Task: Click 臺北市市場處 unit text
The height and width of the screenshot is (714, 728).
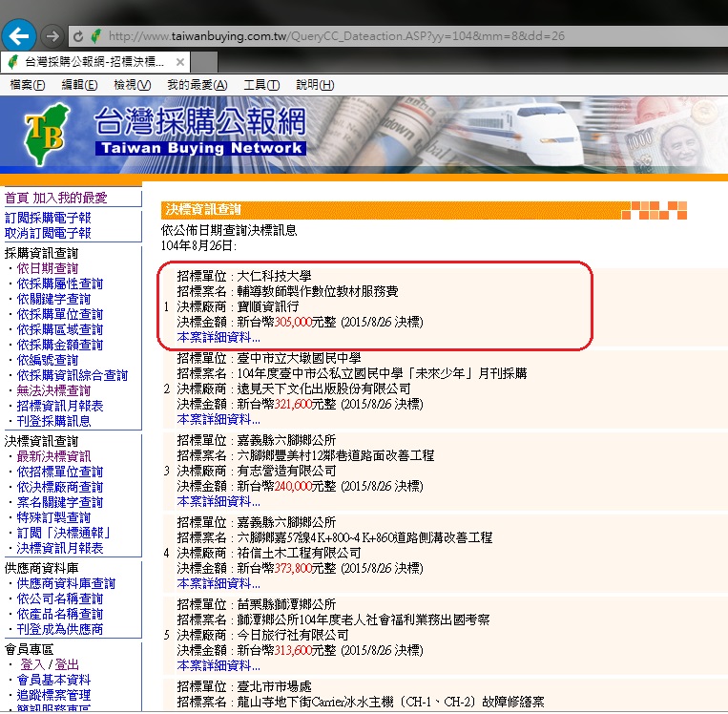Action: point(274,686)
